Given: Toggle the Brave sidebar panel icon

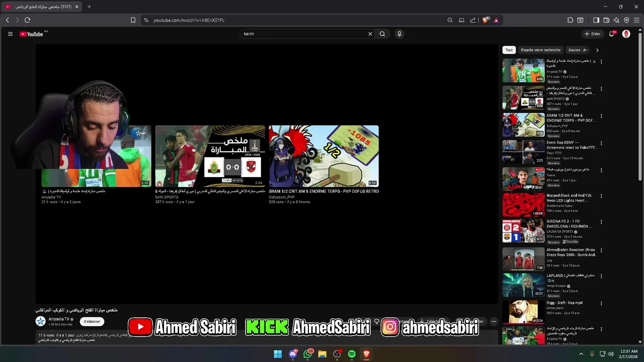Looking at the screenshot, I should pos(596,20).
